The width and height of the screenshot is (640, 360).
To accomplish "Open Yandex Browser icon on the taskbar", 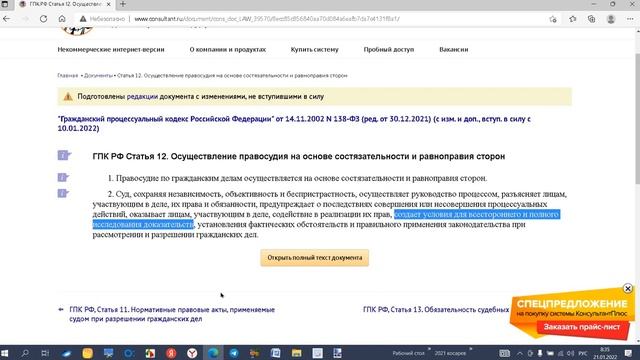I will click(x=192, y=353).
